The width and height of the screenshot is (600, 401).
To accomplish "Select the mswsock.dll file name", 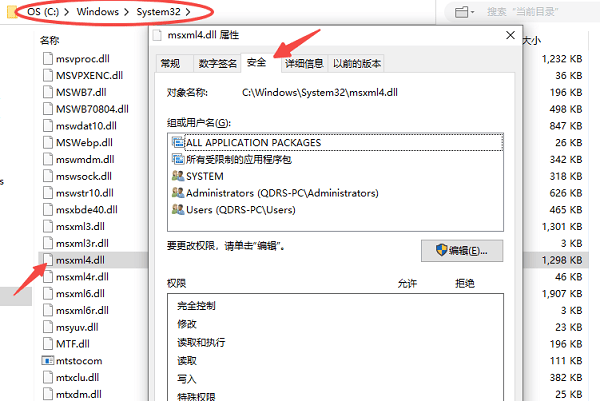I will click(x=84, y=176).
